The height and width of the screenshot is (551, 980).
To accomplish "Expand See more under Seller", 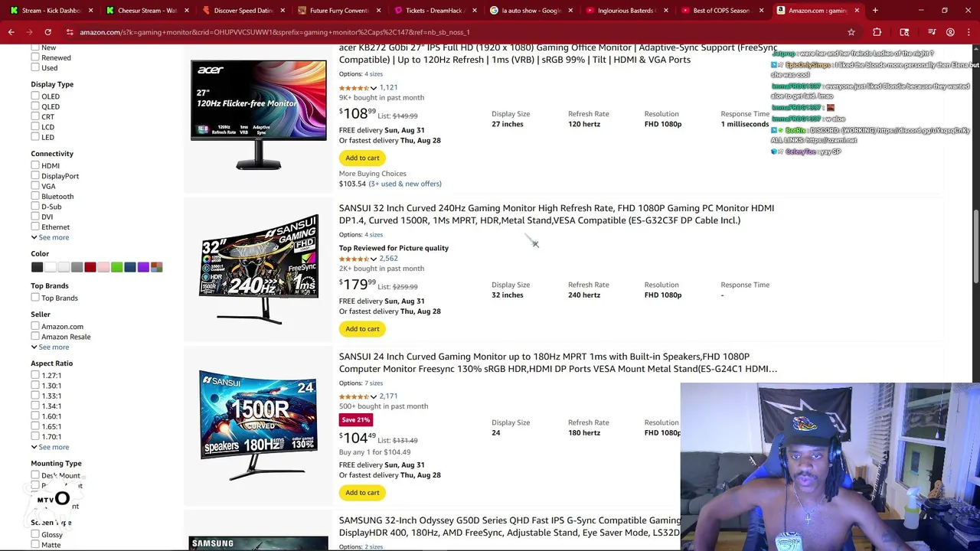I will point(50,347).
